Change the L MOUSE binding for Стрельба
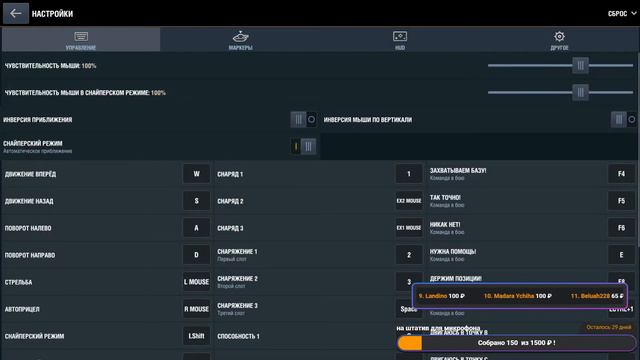 (196, 282)
